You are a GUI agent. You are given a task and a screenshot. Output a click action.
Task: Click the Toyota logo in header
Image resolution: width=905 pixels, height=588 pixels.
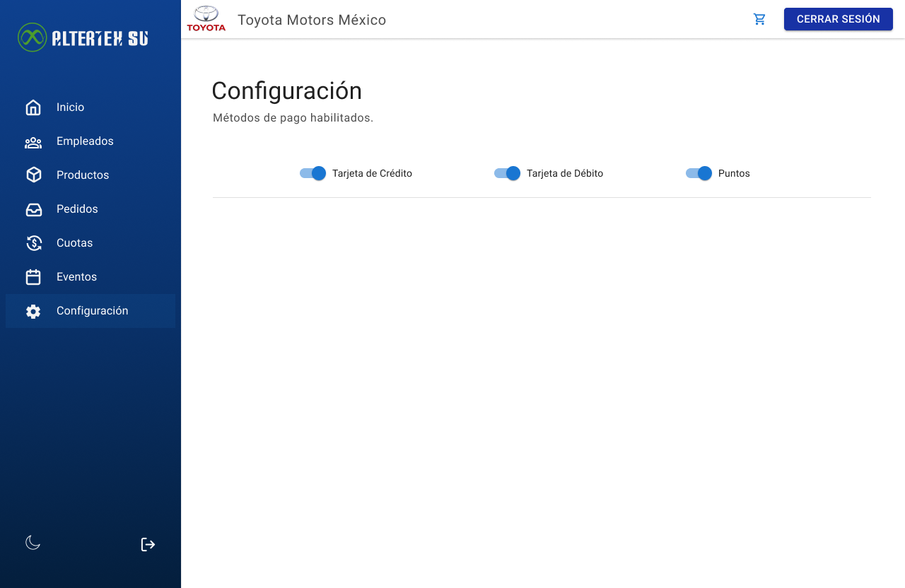(x=206, y=19)
